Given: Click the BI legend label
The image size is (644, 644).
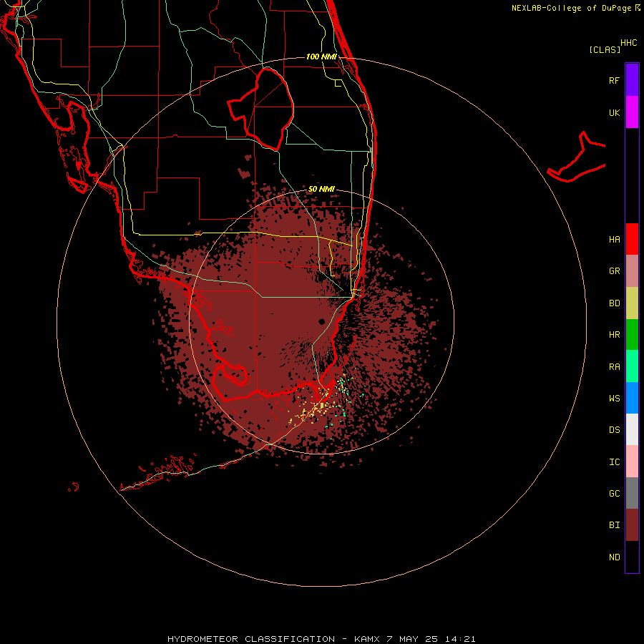Looking at the screenshot, I should 614,525.
